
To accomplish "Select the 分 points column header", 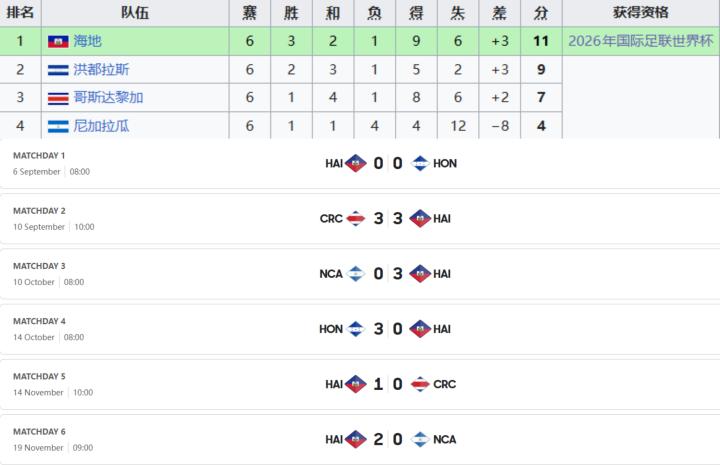I will [541, 13].
